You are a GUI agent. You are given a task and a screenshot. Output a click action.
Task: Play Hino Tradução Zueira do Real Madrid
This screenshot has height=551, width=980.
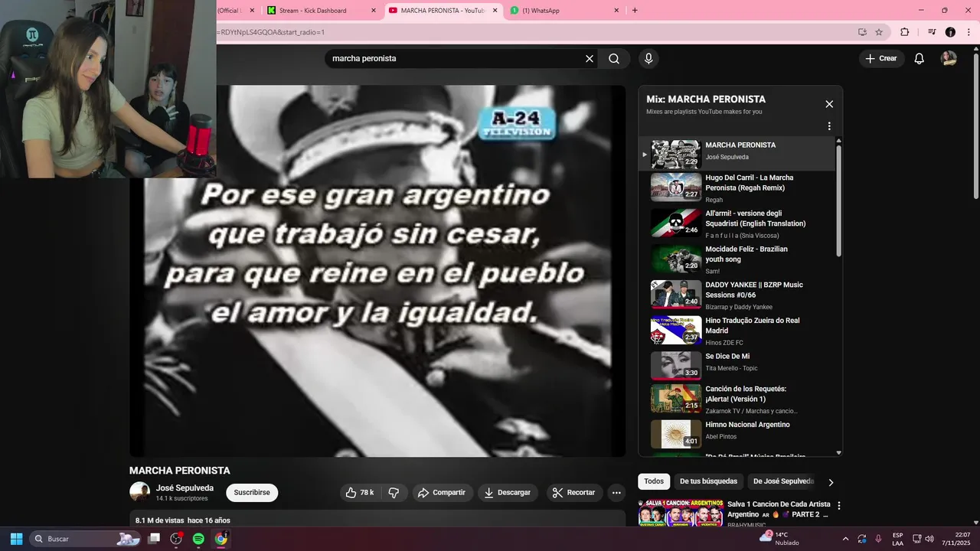coord(738,331)
